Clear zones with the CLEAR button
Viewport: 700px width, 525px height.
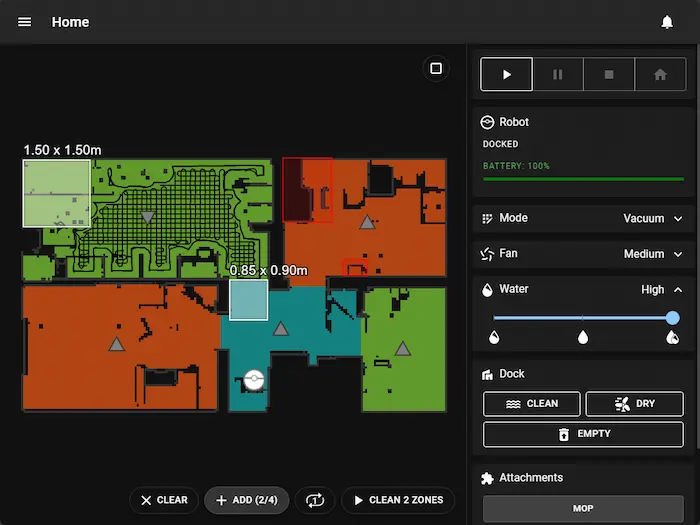coord(164,500)
